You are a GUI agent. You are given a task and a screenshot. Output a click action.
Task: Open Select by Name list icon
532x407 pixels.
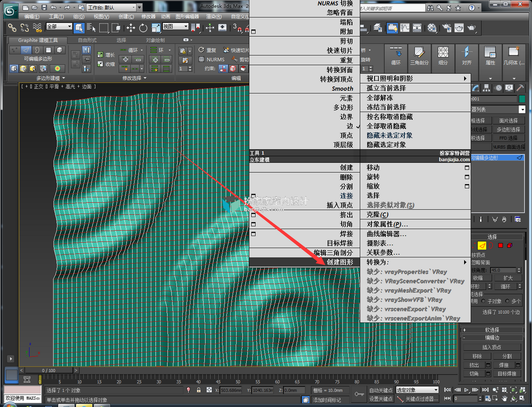tap(91, 28)
